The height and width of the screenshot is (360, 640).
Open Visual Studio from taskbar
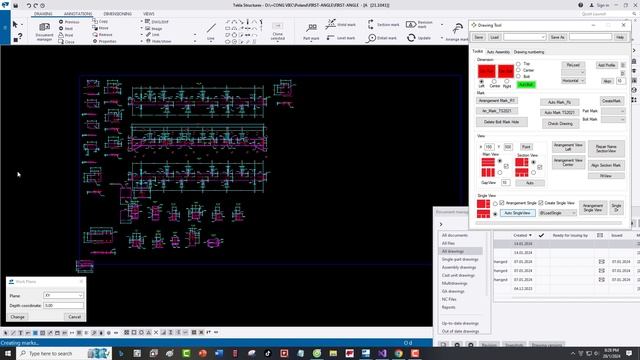(x=382, y=353)
